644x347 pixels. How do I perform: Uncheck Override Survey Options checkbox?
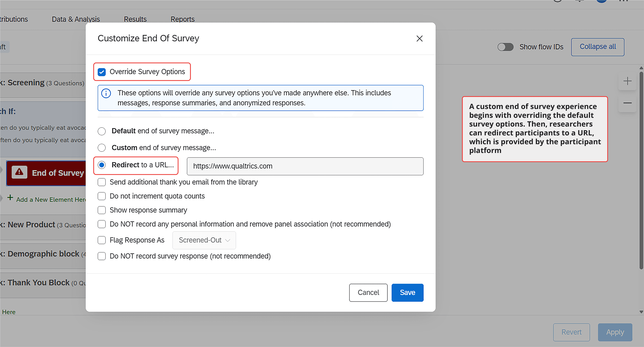point(101,72)
